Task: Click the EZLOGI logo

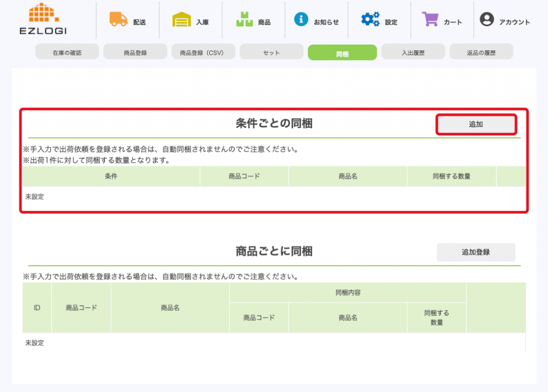Action: 43,19
